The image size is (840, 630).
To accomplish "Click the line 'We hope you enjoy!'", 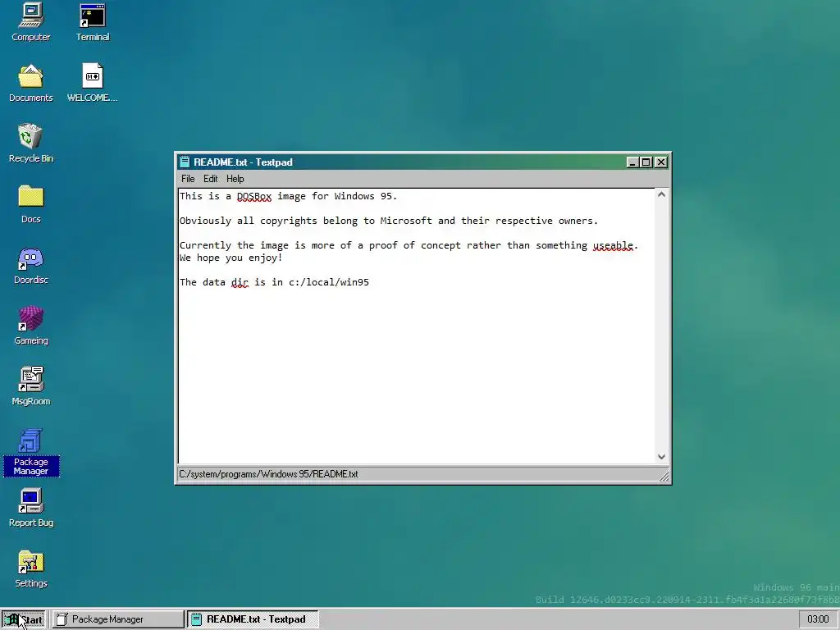I will pyautogui.click(x=231, y=258).
